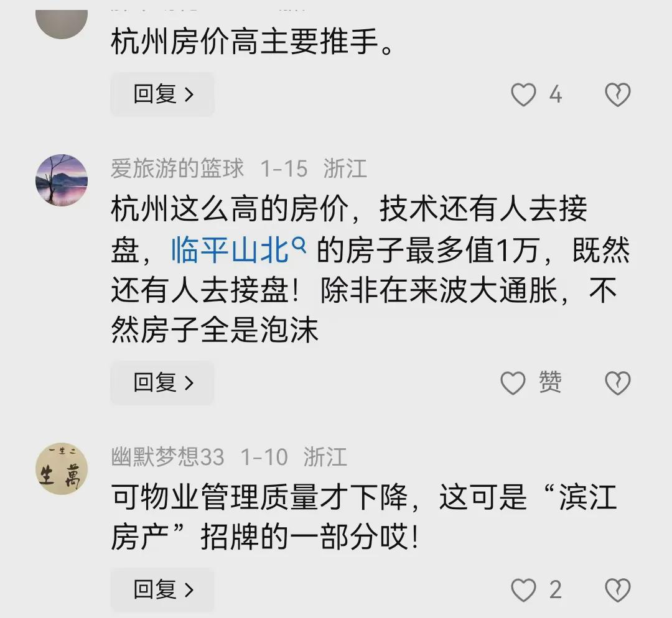The height and width of the screenshot is (618, 672).
Task: Tap heart on 爱旅游的篮球's comment
Action: point(513,383)
